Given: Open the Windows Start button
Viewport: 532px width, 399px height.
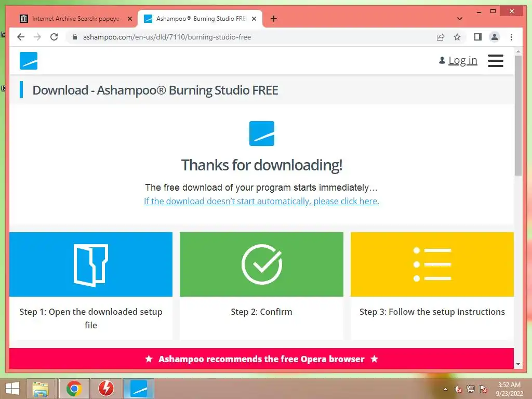Looking at the screenshot, I should (x=12, y=389).
